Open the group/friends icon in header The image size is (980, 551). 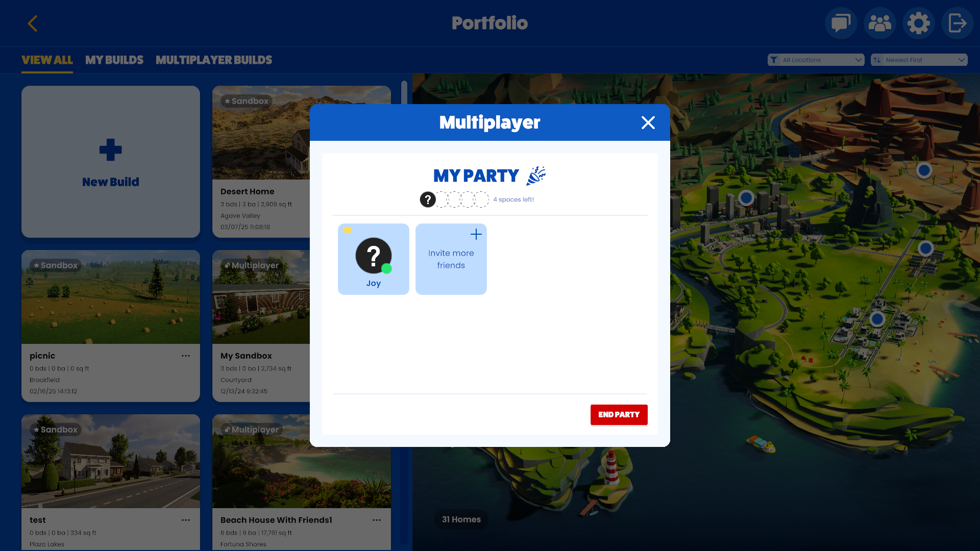tap(880, 23)
